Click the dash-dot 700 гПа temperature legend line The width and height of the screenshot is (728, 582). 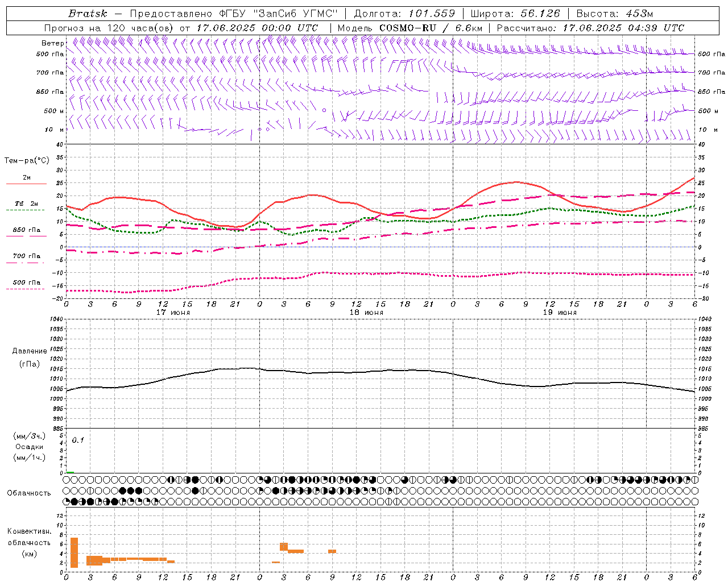(x=26, y=263)
